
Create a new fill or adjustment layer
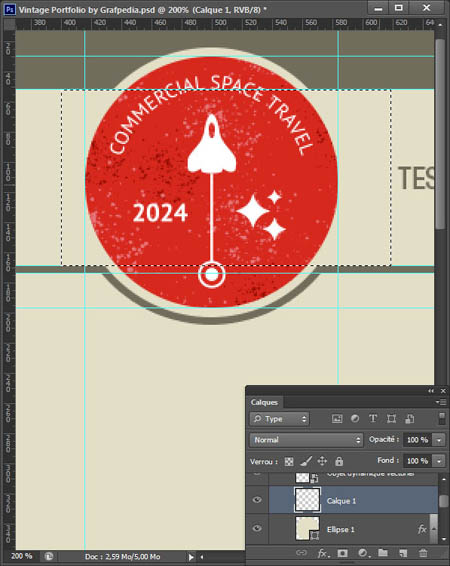363,553
